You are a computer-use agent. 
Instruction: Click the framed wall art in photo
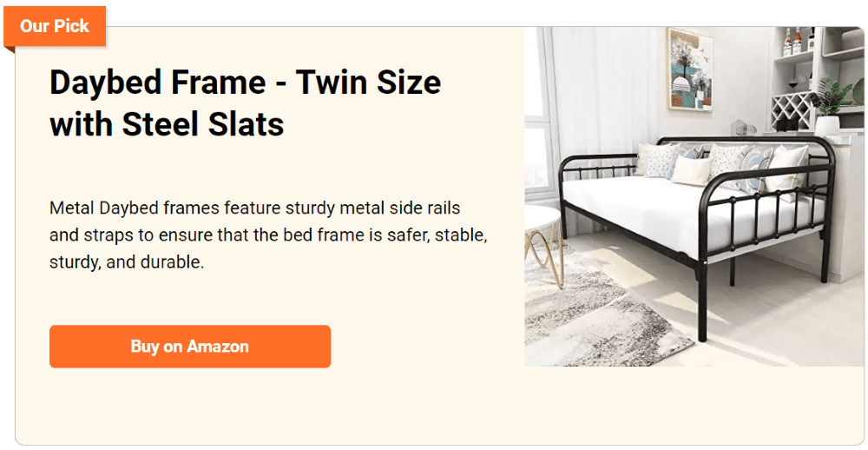(690, 69)
